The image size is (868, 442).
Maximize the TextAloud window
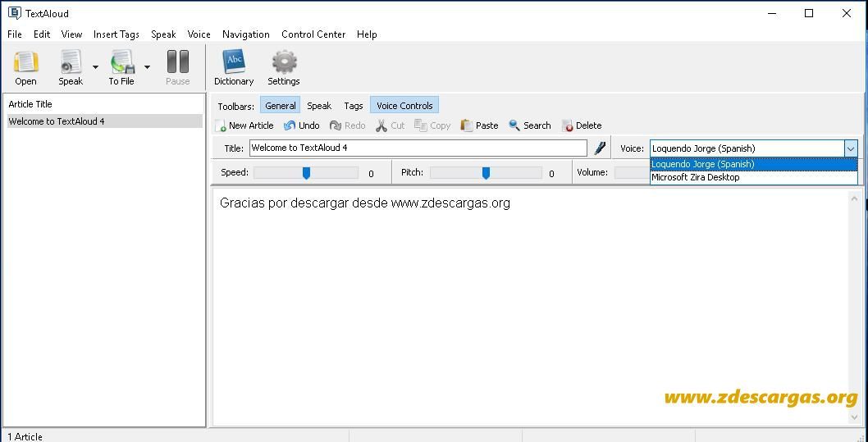(809, 13)
